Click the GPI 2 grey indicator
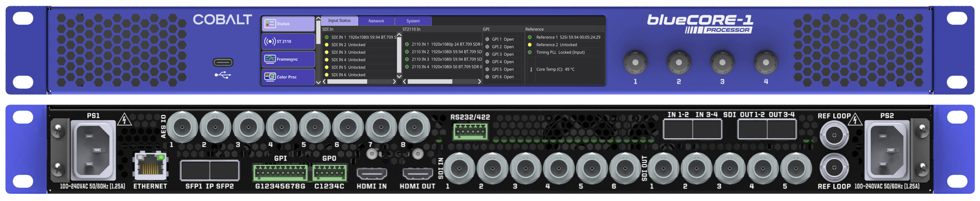 [x=487, y=47]
